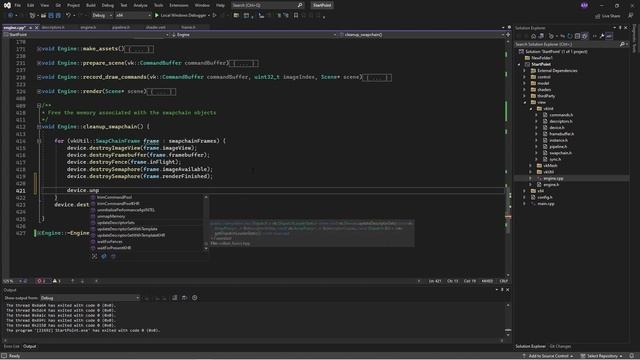Click Add to Source Control

(x=548, y=356)
